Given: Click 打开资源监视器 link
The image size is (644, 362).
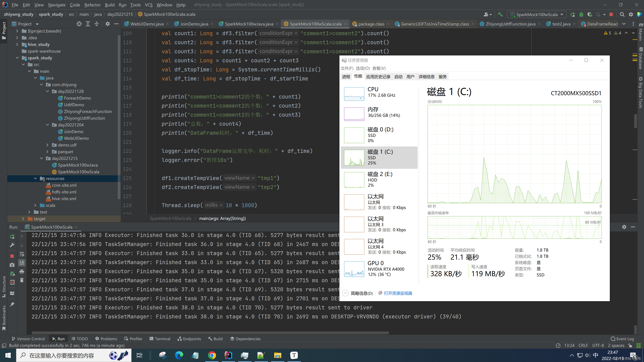Looking at the screenshot, I should (x=398, y=293).
